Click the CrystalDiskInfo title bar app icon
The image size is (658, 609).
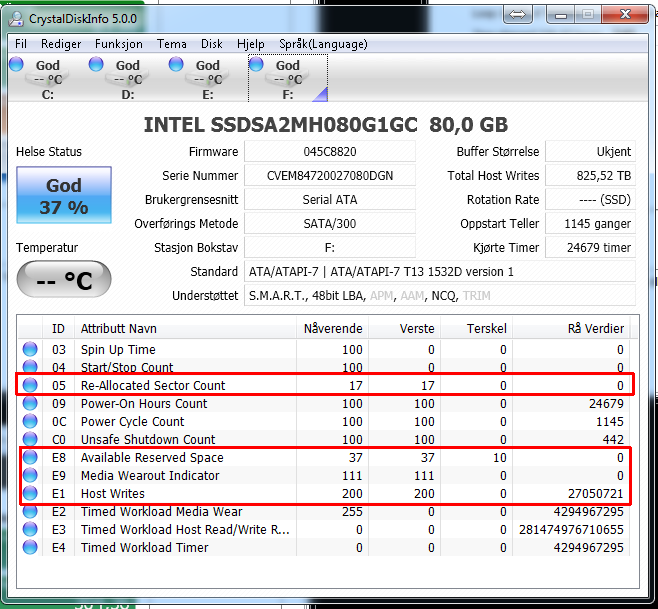(x=16, y=18)
